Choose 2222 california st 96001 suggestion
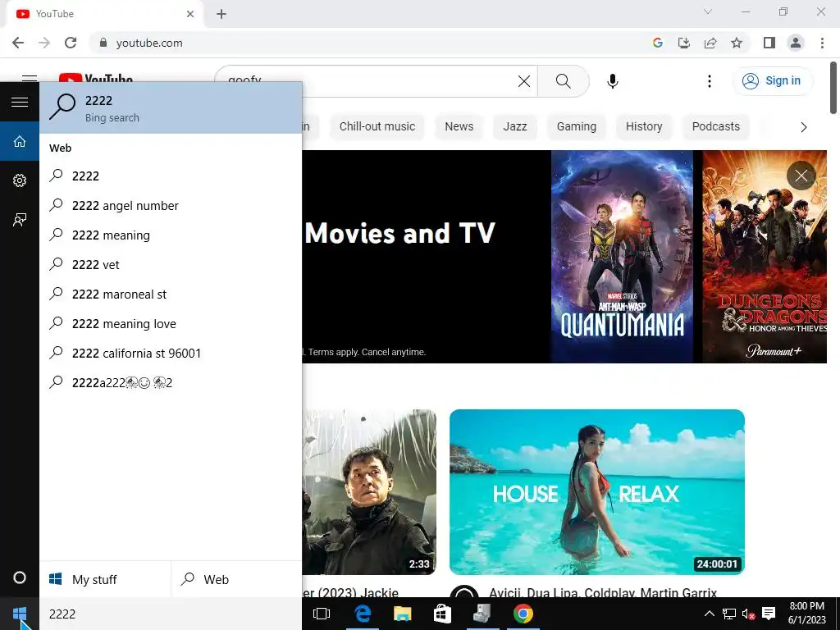840x630 pixels. tap(171, 353)
